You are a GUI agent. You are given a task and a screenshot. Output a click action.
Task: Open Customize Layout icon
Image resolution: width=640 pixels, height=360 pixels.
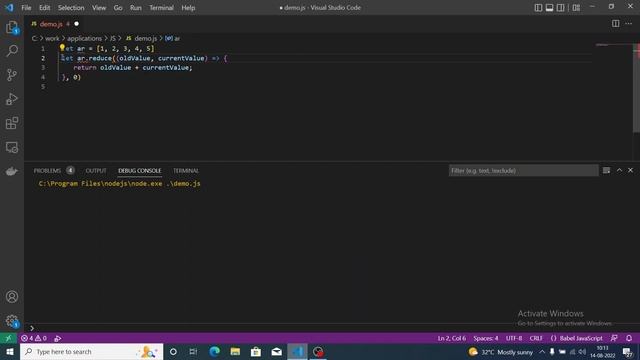(576, 8)
